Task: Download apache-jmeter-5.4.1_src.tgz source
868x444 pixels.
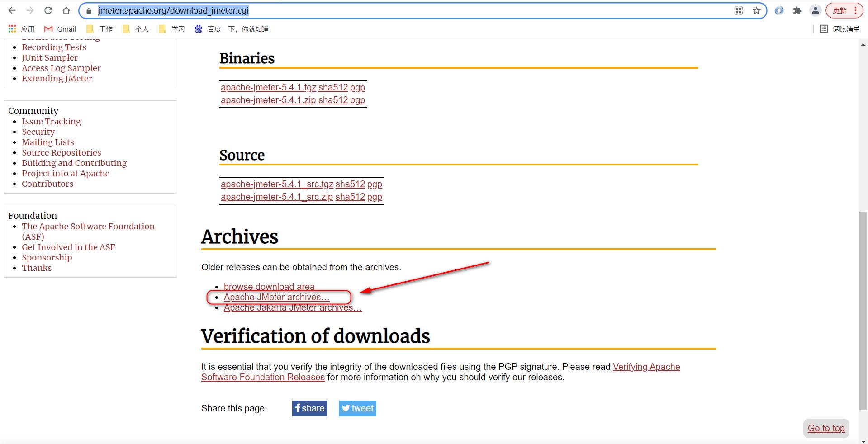Action: coord(277,184)
